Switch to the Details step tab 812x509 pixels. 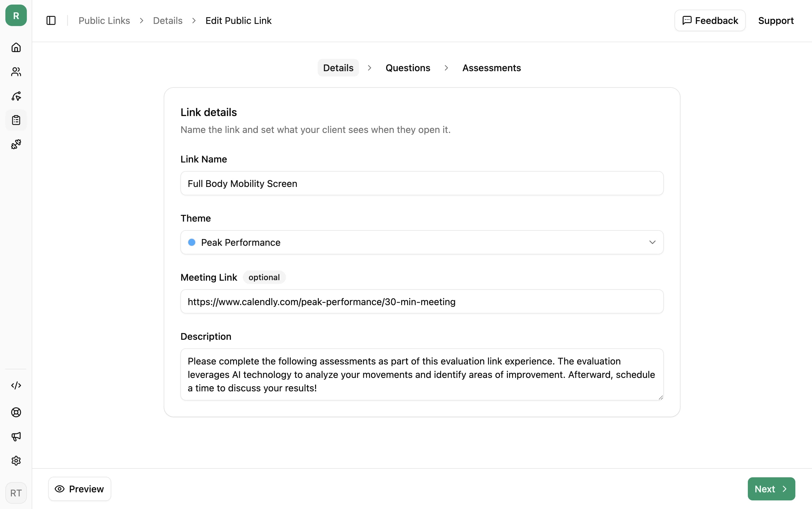point(338,68)
